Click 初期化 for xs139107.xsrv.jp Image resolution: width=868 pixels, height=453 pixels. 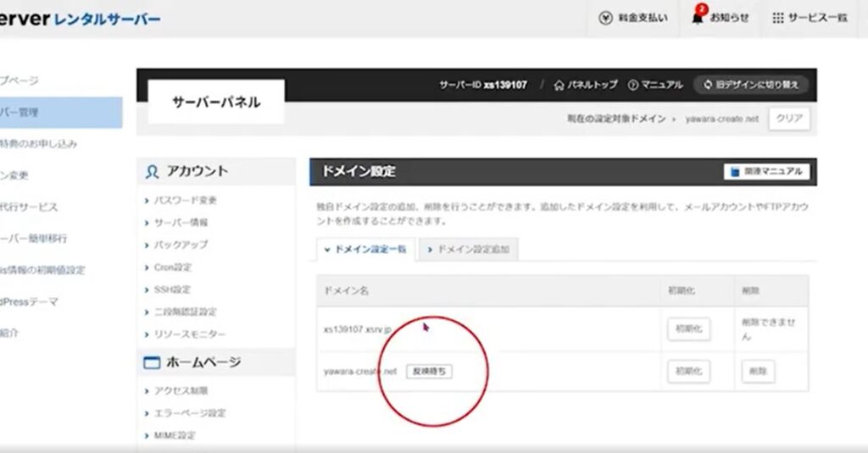point(688,329)
